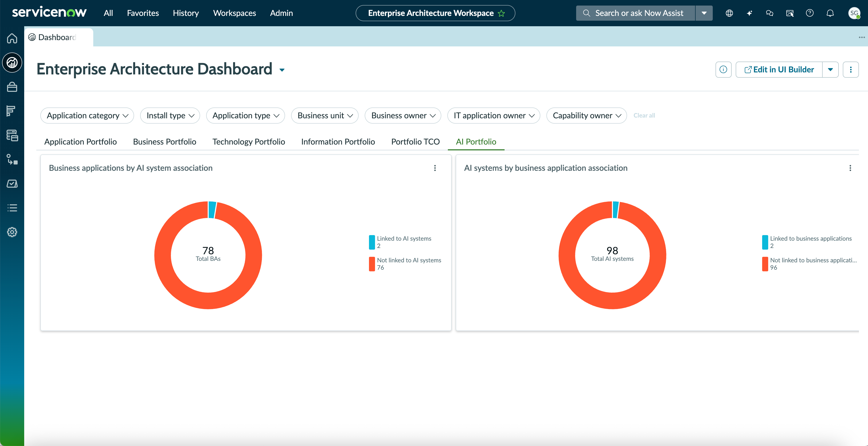
Task: Open the notifications bell icon
Action: 830,13
